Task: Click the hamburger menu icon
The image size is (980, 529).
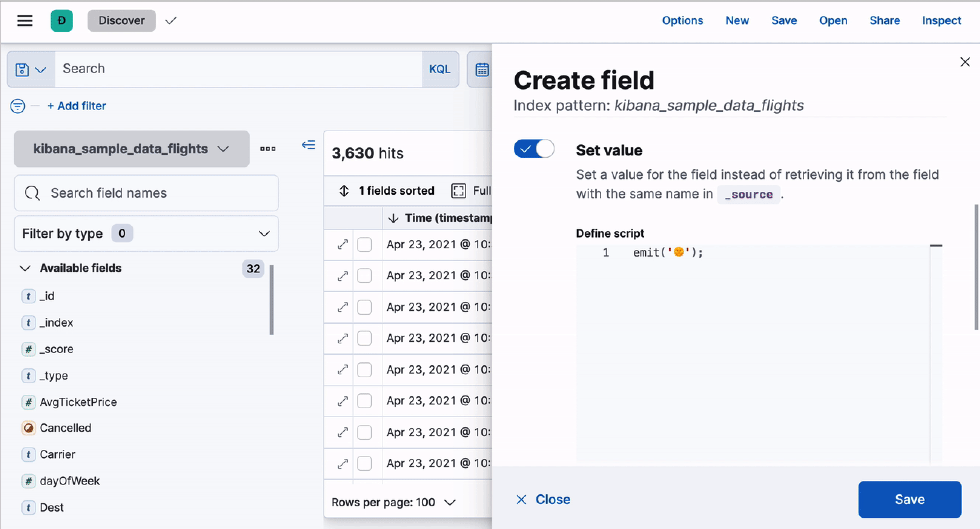Action: click(x=25, y=20)
